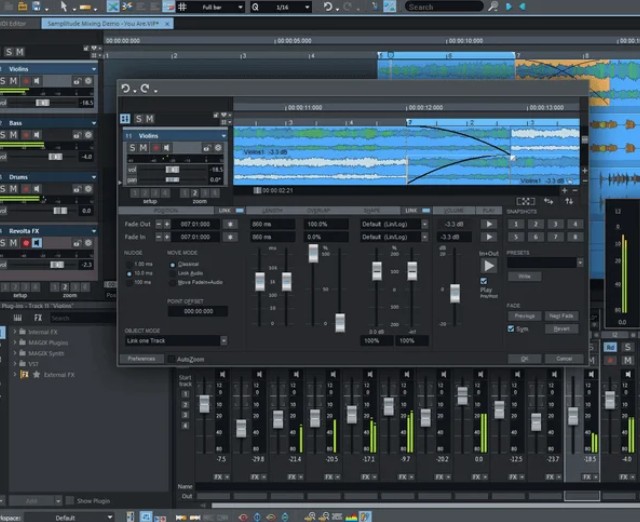This screenshot has height=522, width=640.
Task: Click the volume fader in crossfade editor
Action: pos(455,291)
